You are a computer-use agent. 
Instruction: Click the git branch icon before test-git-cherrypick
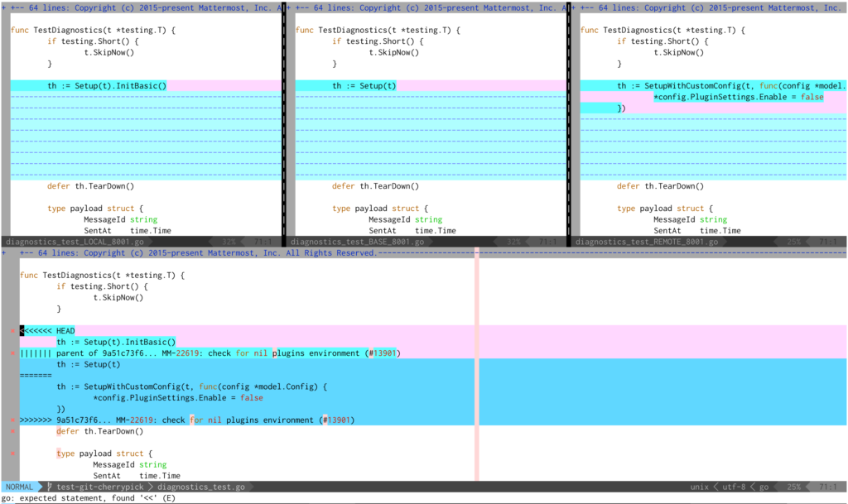[50, 487]
